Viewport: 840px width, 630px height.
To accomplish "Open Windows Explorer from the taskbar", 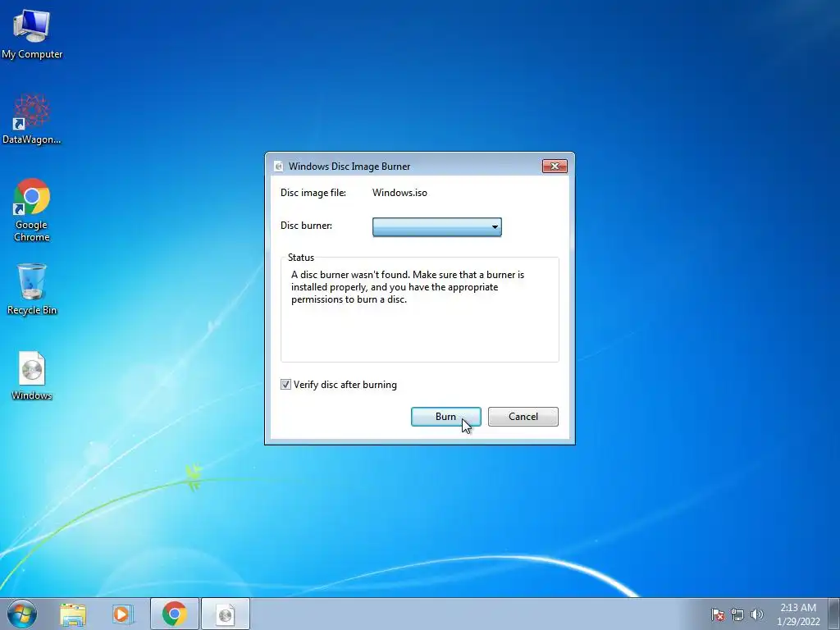I will coord(73,614).
